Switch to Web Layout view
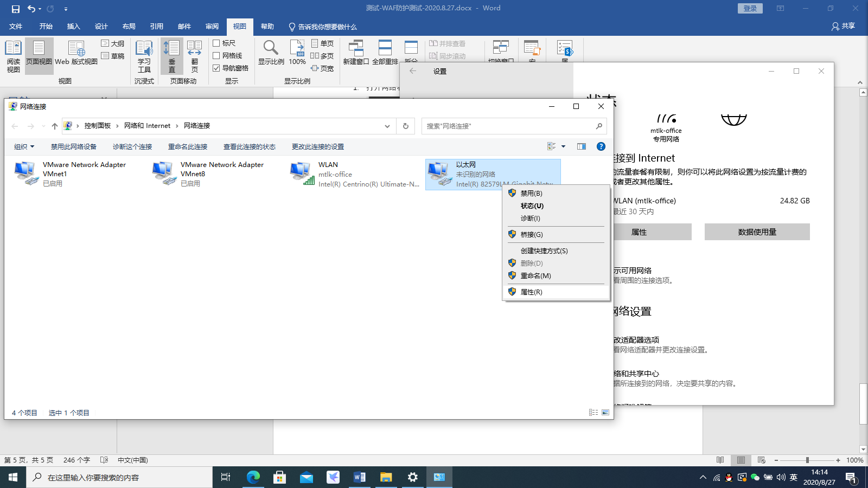The height and width of the screenshot is (488, 868). (x=76, y=53)
